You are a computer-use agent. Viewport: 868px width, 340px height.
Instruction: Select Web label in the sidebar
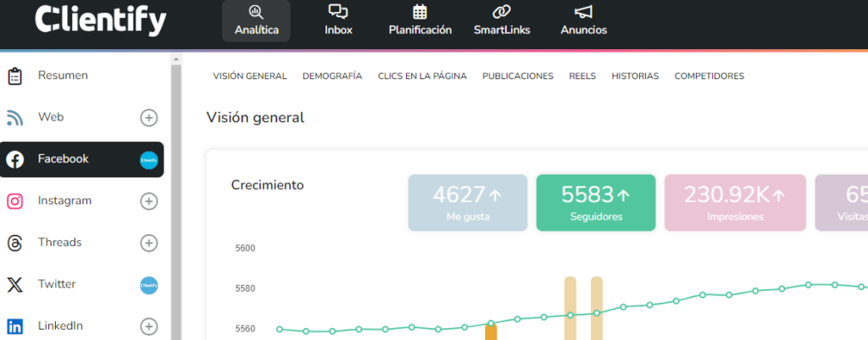50,117
